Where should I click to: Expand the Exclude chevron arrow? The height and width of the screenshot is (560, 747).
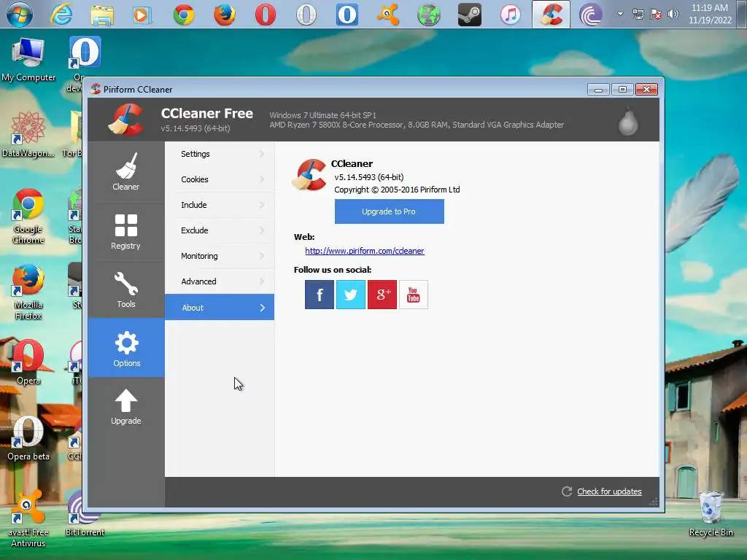click(262, 230)
